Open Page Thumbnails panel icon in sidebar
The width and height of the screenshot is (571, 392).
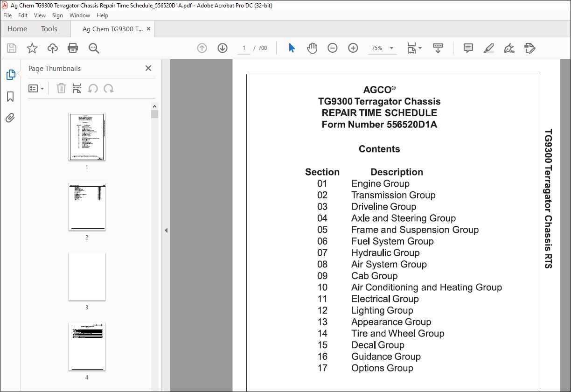[10, 75]
